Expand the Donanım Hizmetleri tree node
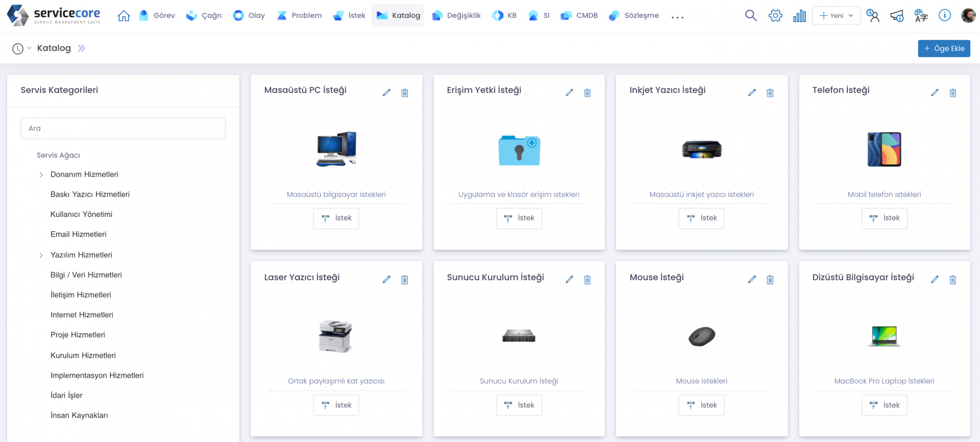The width and height of the screenshot is (980, 442). [41, 175]
